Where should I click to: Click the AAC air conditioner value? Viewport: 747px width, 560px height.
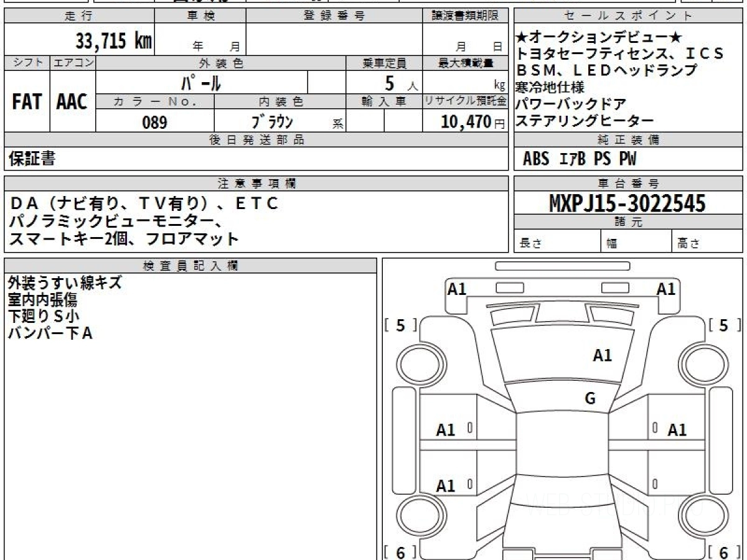coord(73,101)
